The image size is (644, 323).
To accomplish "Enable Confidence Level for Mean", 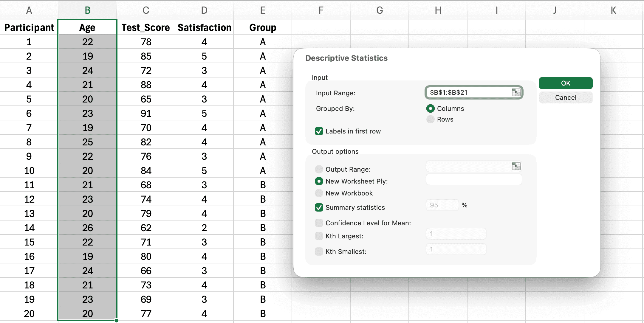I will 319,223.
